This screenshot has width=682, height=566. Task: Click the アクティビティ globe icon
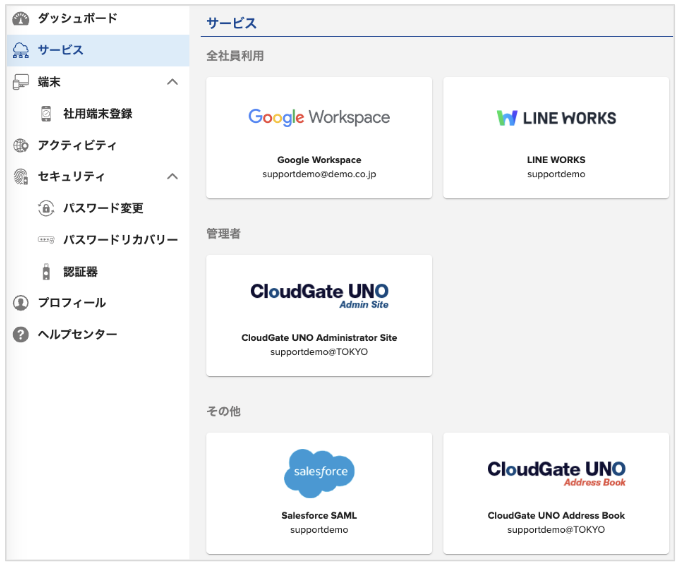tap(20, 145)
